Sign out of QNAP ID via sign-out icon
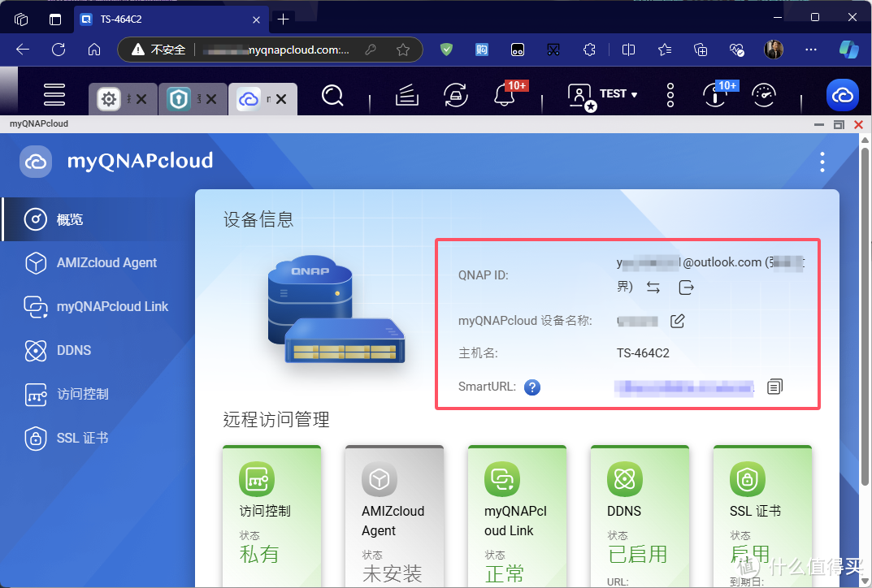Viewport: 872px width, 588px height. point(685,287)
